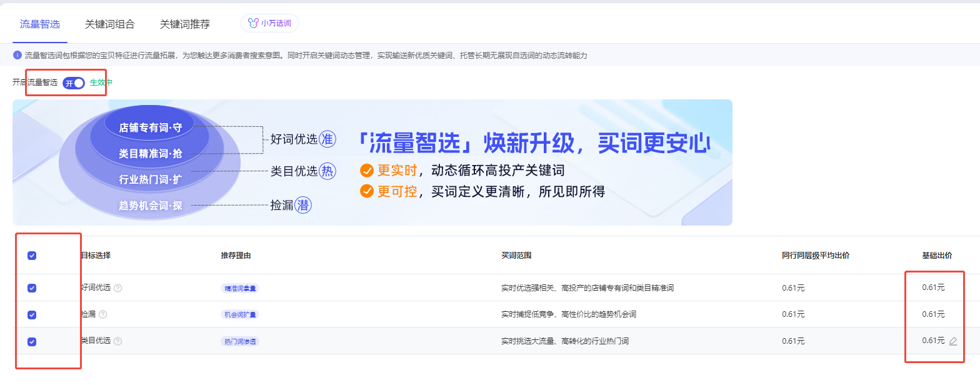Screen dimensions: 980x385
Task: Uncheck the 好词优选 row checkbox
Action: (32, 288)
